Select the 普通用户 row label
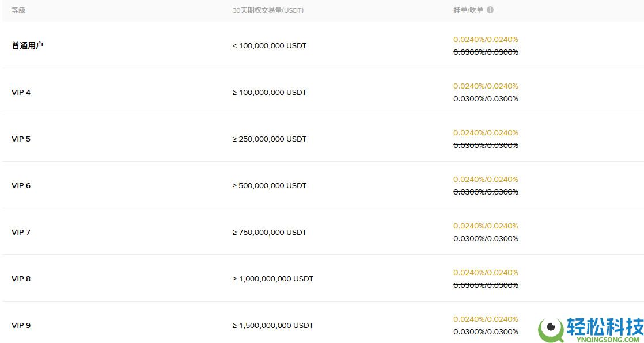 click(27, 45)
